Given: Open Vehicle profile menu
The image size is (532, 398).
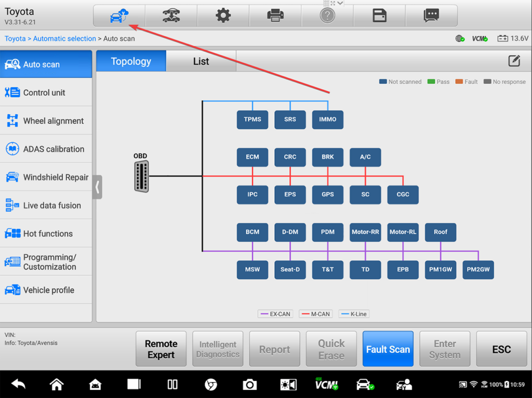Looking at the screenshot, I should [46, 290].
